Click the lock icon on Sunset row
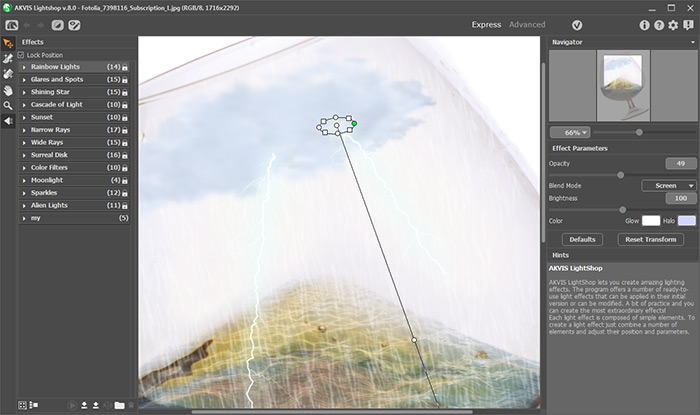The width and height of the screenshot is (700, 415). (125, 117)
